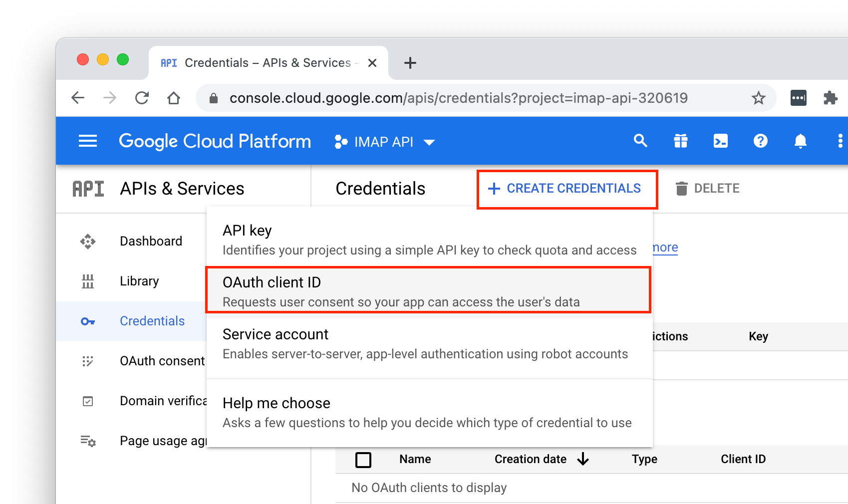
Task: Open a new browser tab
Action: click(410, 63)
